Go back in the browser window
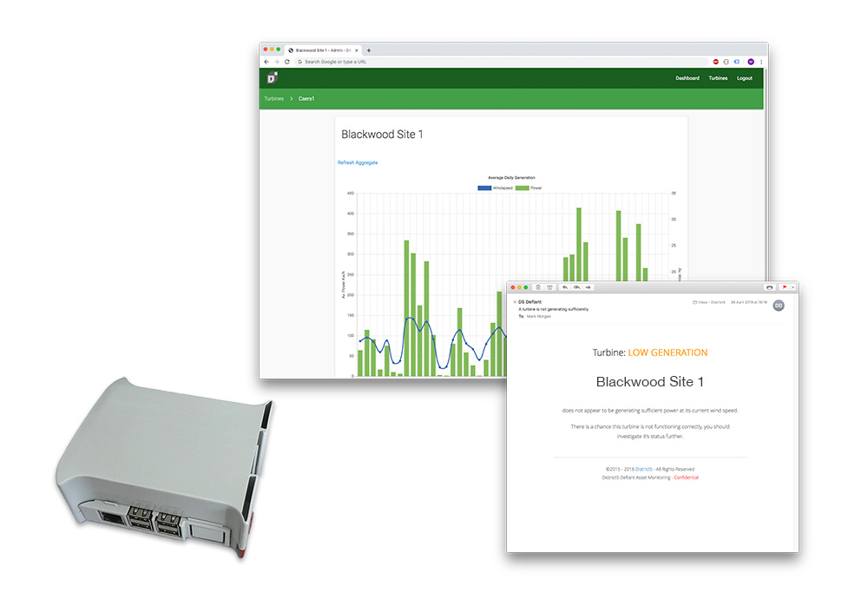This screenshot has height=600, width=868. 266,62
